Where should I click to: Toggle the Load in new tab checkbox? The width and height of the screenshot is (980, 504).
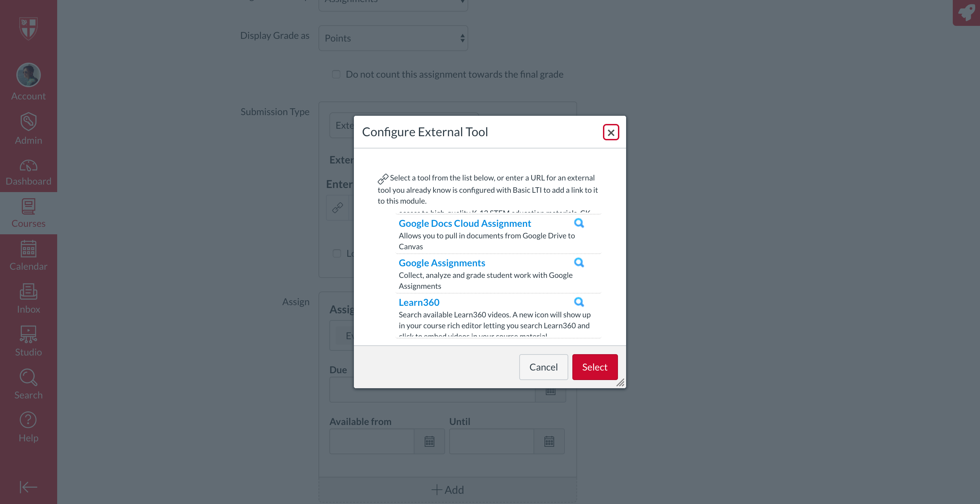click(x=337, y=253)
